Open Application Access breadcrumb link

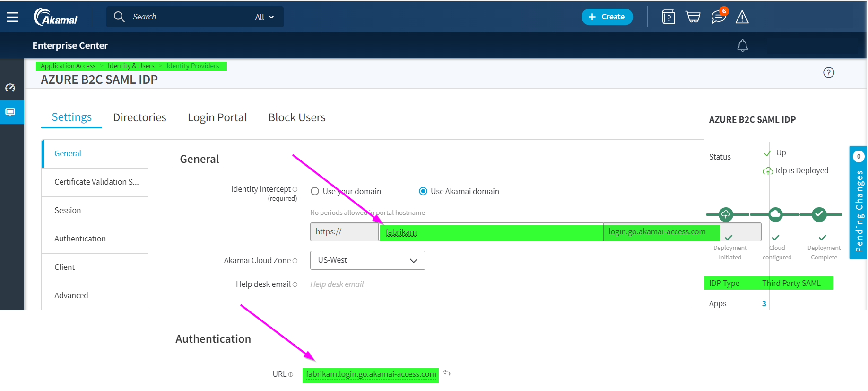68,66
